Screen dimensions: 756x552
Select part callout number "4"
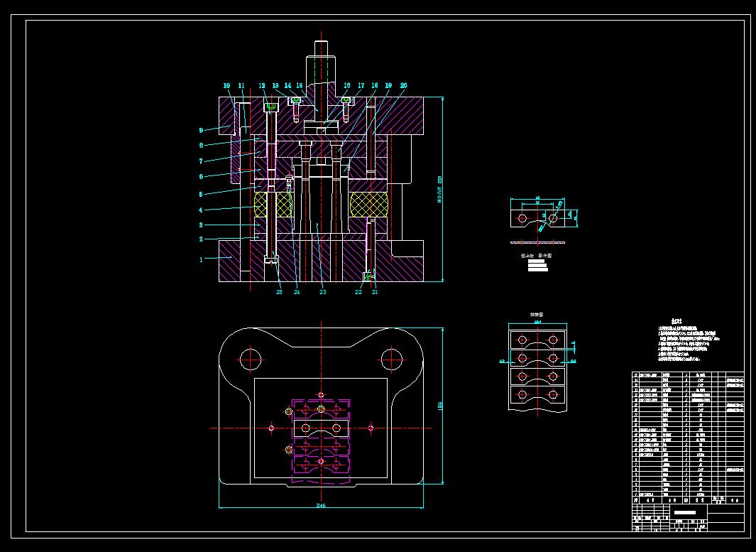coord(201,210)
